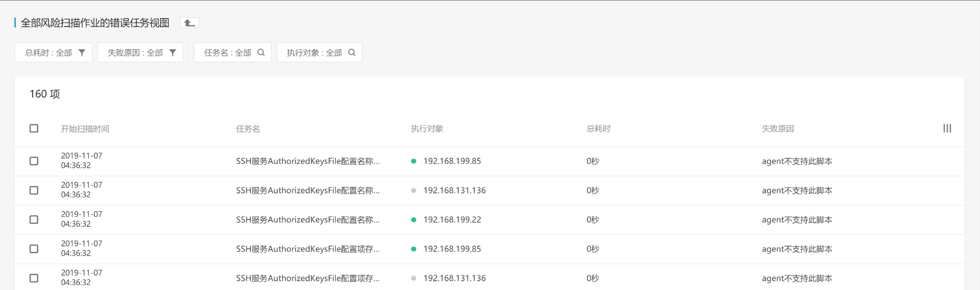Check the first row's checkbox
Image resolution: width=980 pixels, height=290 pixels.
(34, 161)
